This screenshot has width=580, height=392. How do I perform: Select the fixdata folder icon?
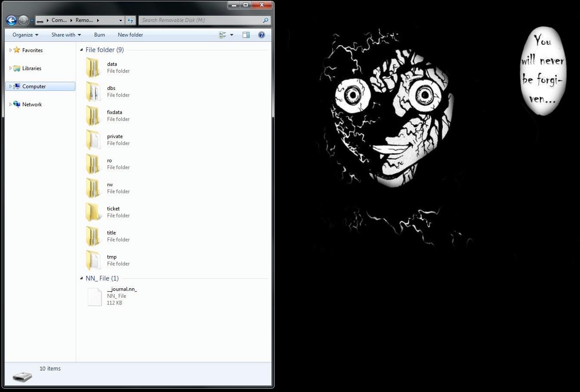93,116
